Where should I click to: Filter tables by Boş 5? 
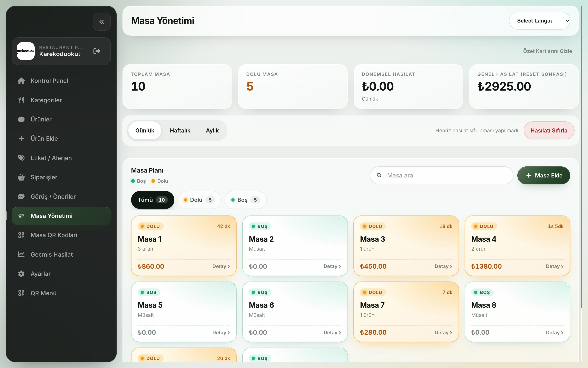246,200
